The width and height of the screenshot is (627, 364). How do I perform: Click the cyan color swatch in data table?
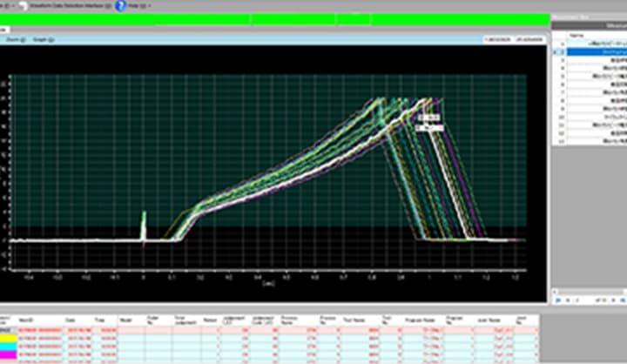(7, 346)
